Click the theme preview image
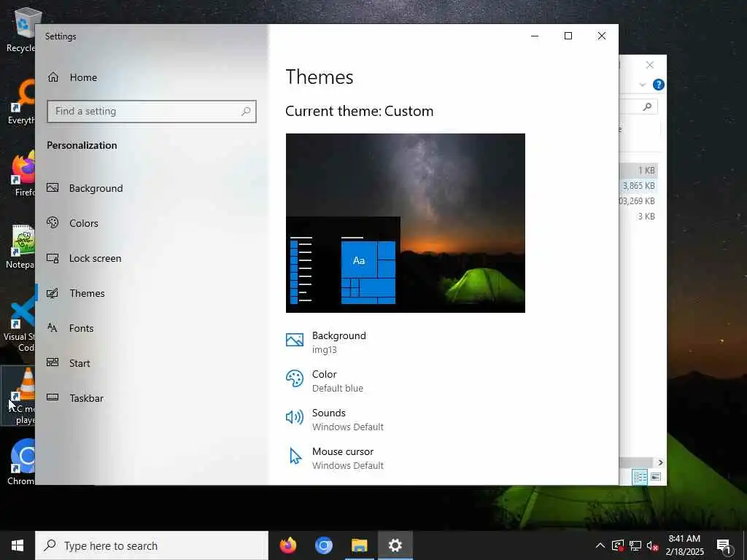This screenshot has height=560, width=747. click(x=406, y=223)
